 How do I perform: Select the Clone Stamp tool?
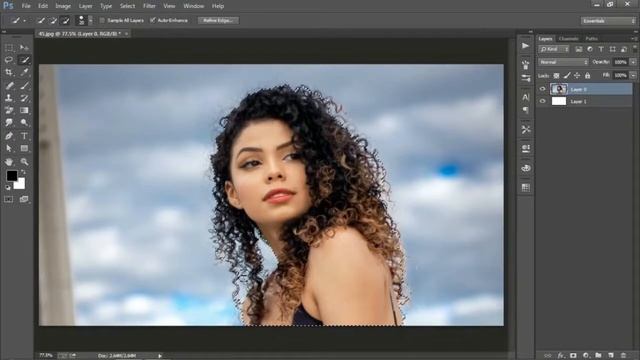[x=9, y=98]
